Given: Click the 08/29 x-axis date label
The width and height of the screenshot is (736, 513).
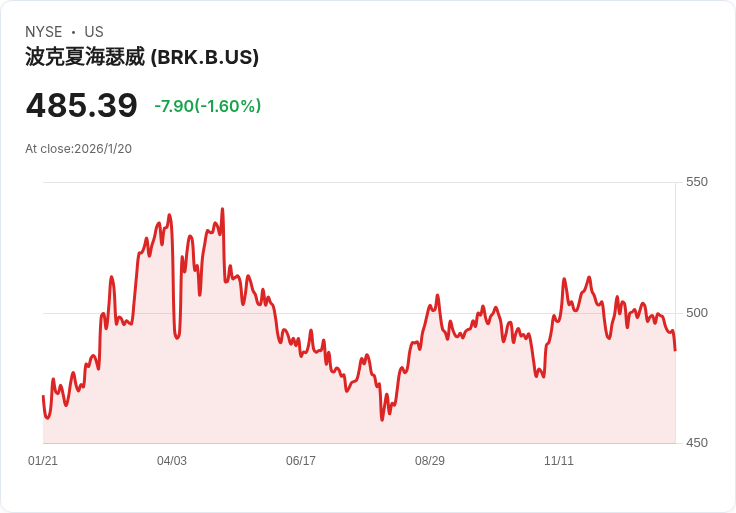Looking at the screenshot, I should 430,461.
